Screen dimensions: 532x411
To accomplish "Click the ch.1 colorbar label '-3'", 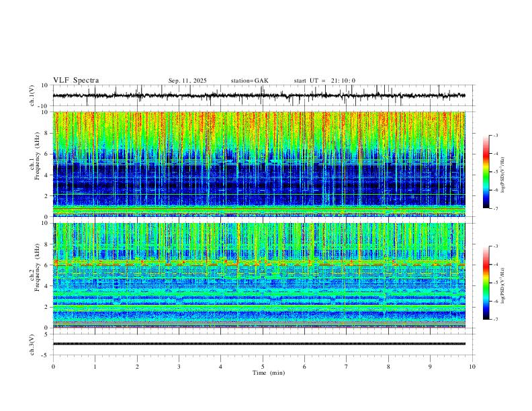I will click(x=496, y=135).
